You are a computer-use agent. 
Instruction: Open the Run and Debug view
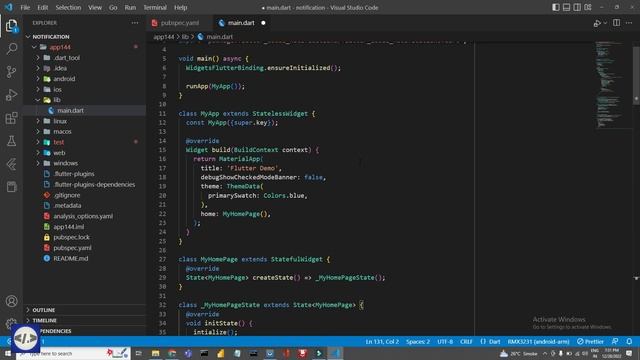coord(11,95)
